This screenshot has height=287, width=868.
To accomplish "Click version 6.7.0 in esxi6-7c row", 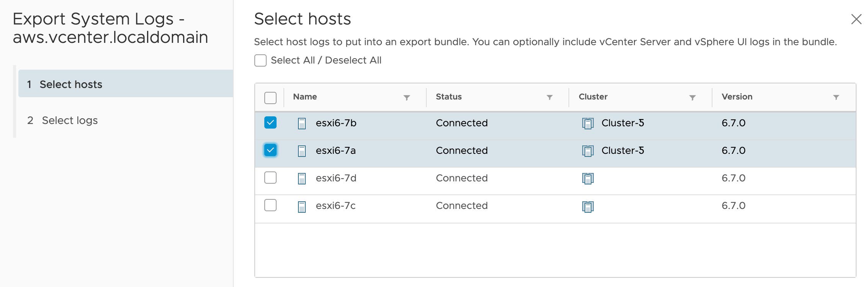I will [734, 205].
